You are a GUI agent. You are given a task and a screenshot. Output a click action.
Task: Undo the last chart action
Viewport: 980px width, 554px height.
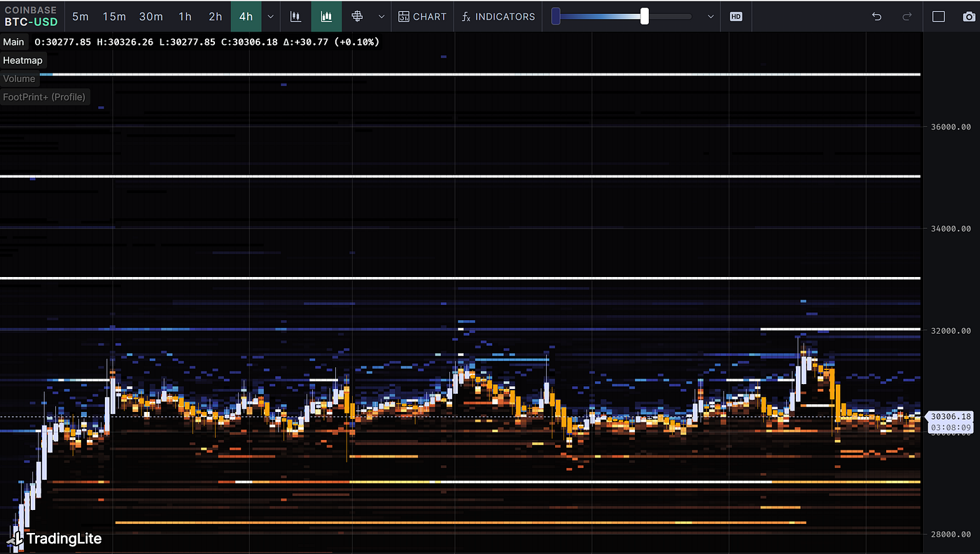click(876, 16)
